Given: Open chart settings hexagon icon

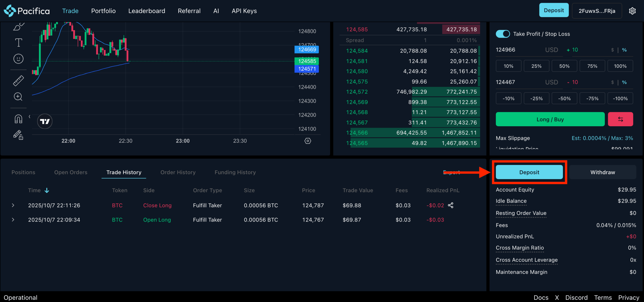Looking at the screenshot, I should [x=308, y=141].
